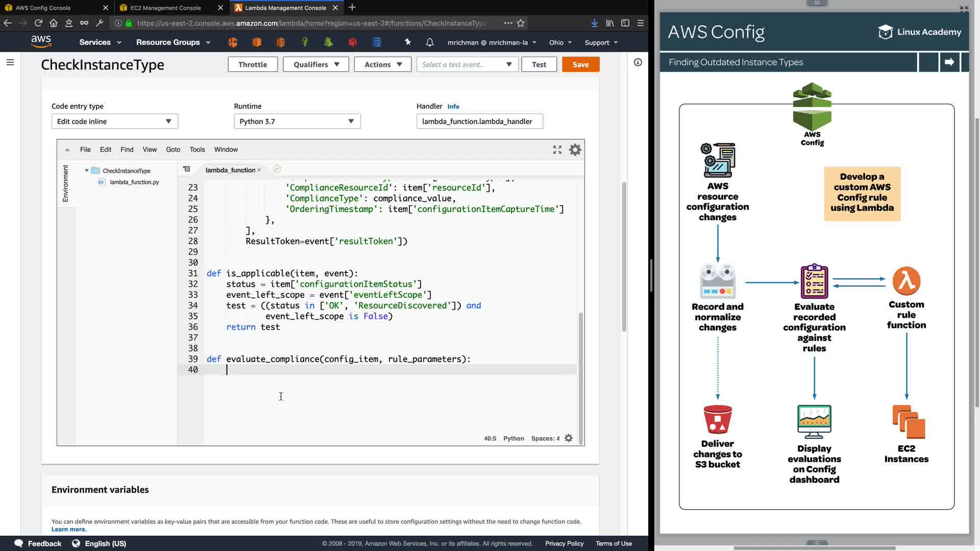This screenshot has height=551, width=980.
Task: Click the Throttle button
Action: 252,65
